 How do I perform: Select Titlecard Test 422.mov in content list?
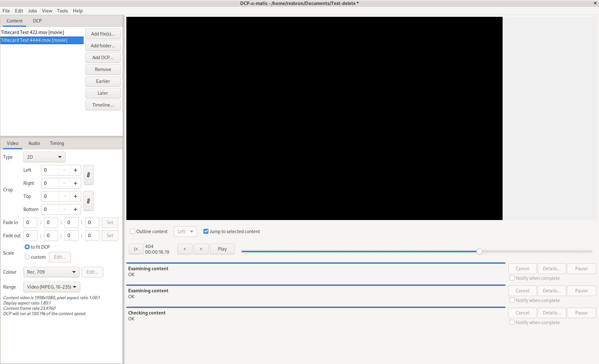click(x=32, y=32)
